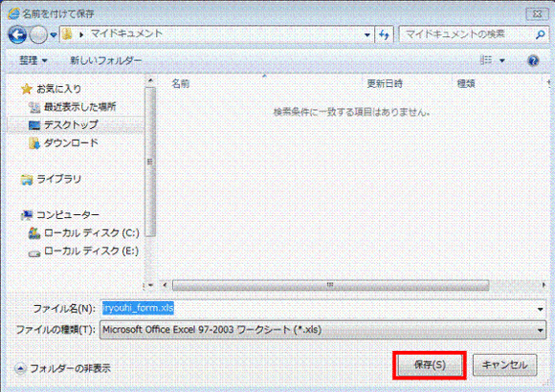Click the 保存(S) button
The height and width of the screenshot is (392, 555).
pos(430,365)
